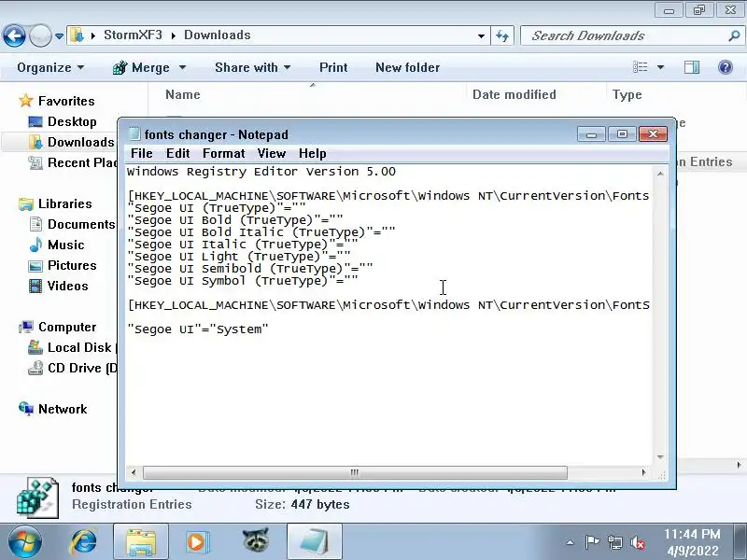The image size is (747, 560).
Task: Click the Windows Explorer taskbar icon
Action: pyautogui.click(x=141, y=542)
